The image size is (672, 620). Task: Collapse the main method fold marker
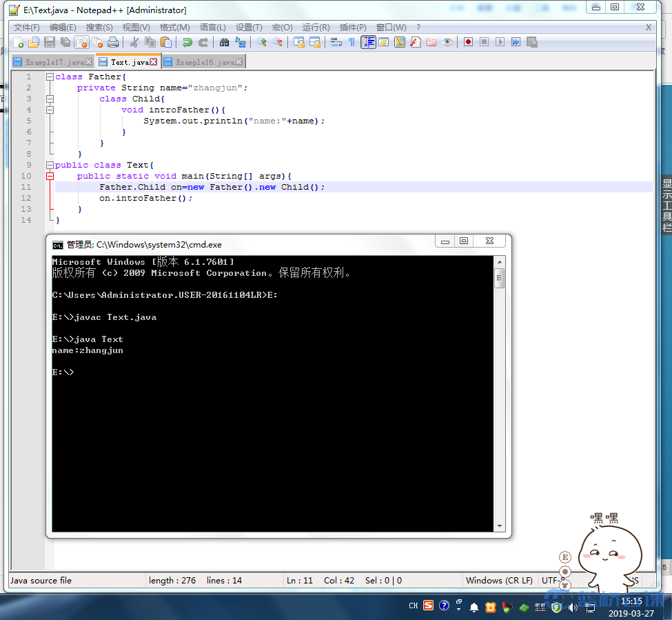click(50, 176)
